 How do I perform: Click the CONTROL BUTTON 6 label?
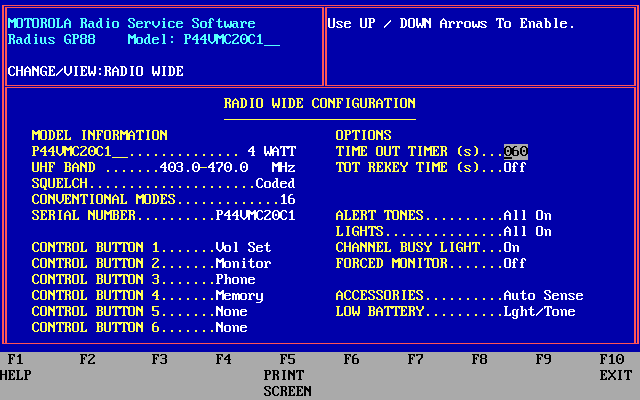coord(96,327)
